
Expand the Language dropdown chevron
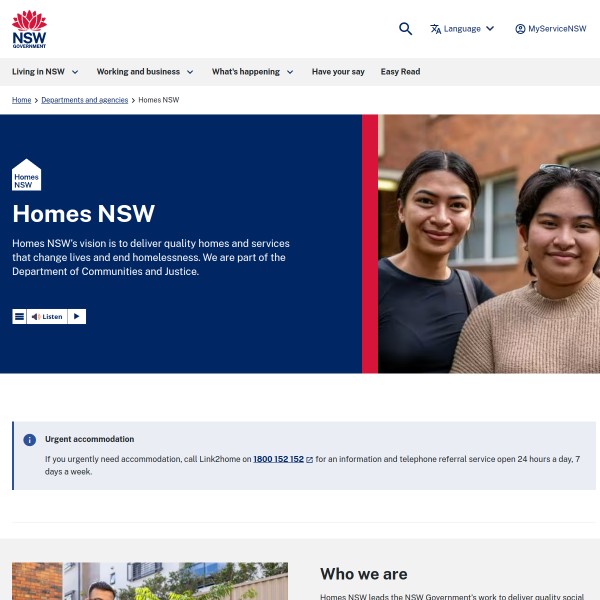[490, 29]
